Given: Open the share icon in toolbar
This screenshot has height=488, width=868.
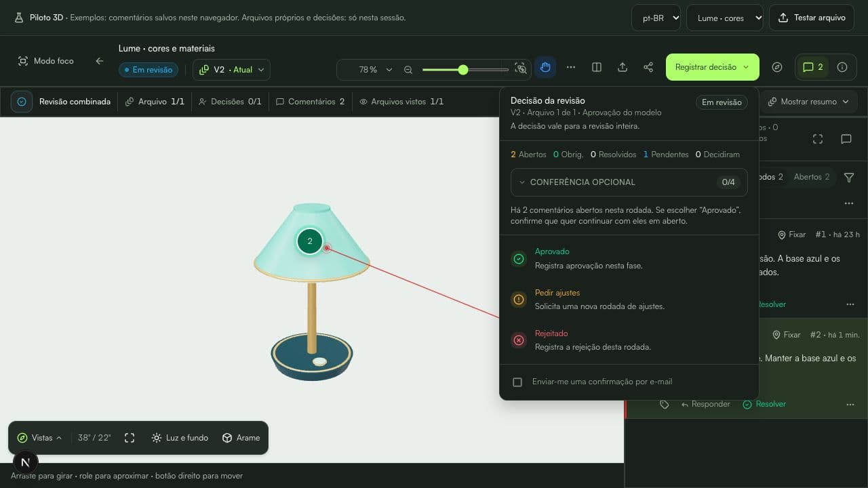Looking at the screenshot, I should tap(648, 68).
